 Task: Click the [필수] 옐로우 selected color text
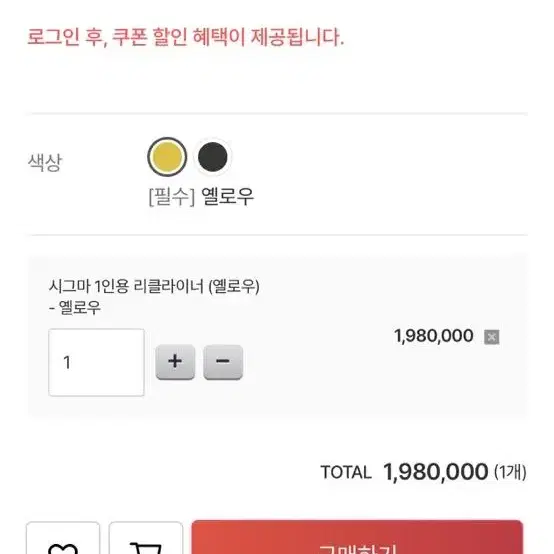click(x=201, y=196)
